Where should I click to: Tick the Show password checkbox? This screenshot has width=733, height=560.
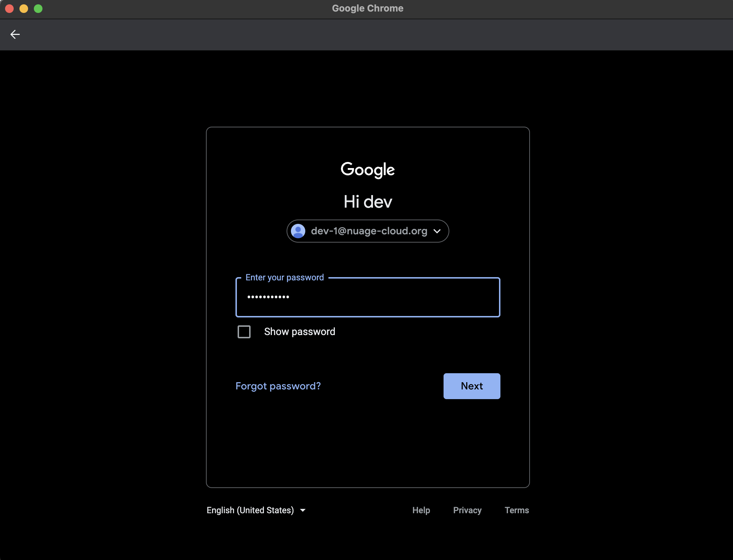[x=244, y=332]
